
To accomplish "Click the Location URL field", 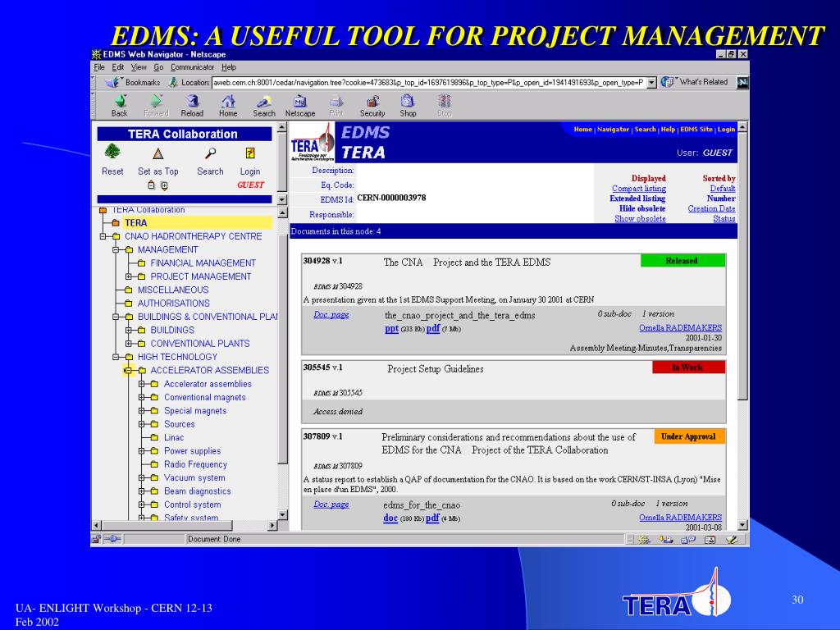I will coord(429,83).
